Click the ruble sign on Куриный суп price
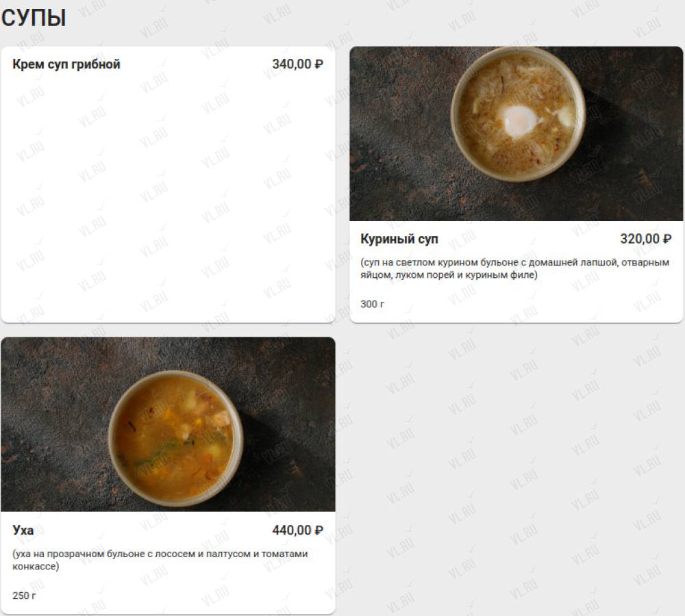 coord(667,240)
